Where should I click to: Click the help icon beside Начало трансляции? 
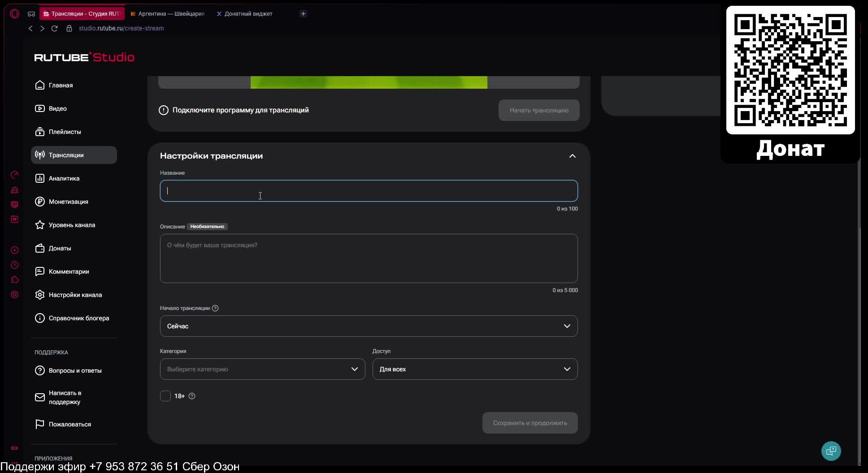click(x=215, y=308)
